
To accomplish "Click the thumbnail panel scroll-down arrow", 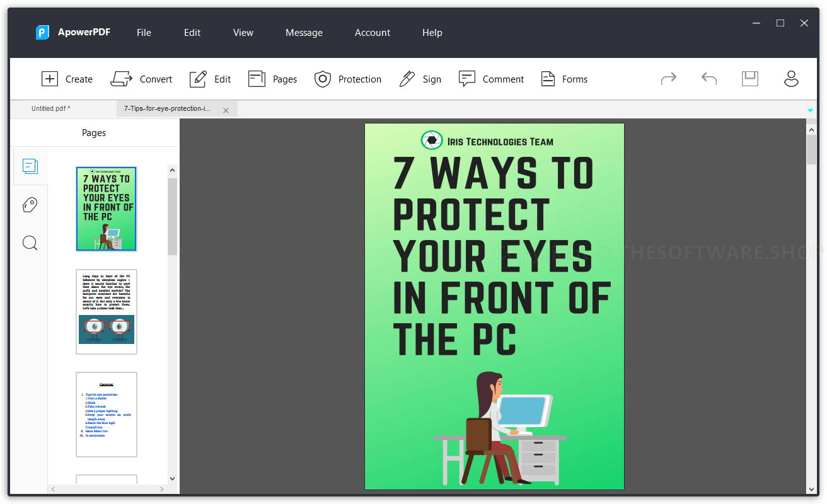I will click(173, 479).
